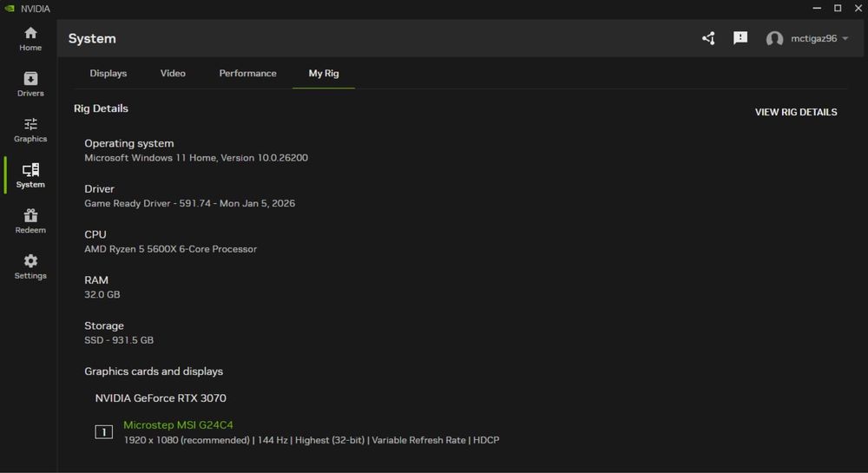Open the Redeem gift section
This screenshot has width=868, height=473.
[x=30, y=221]
